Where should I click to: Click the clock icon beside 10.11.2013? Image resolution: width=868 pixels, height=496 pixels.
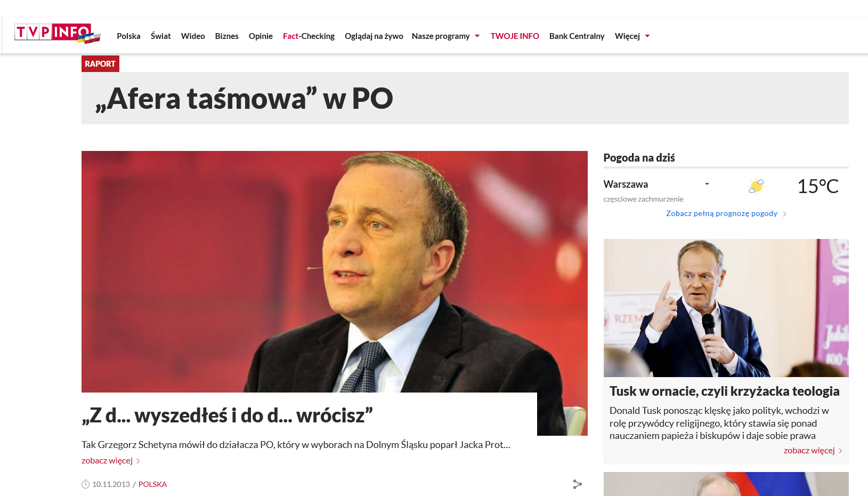coord(85,484)
